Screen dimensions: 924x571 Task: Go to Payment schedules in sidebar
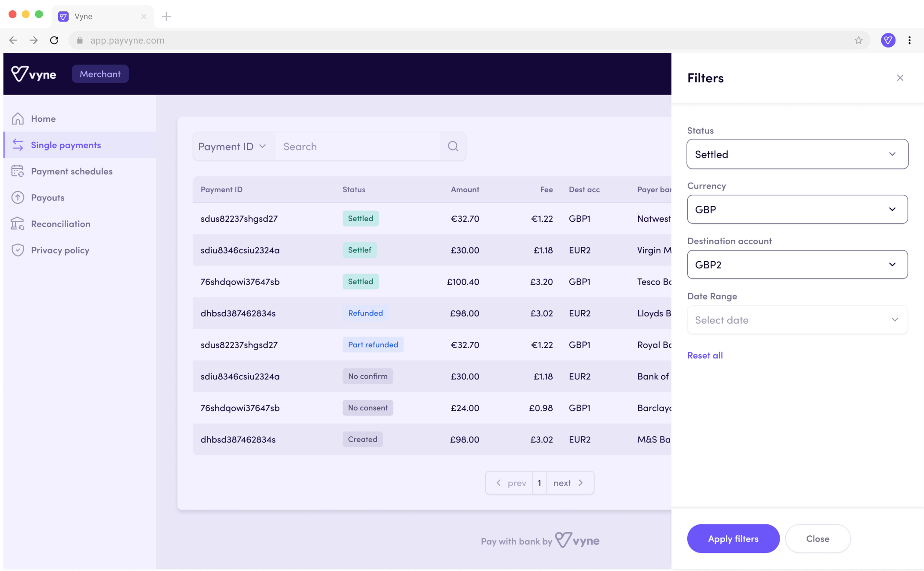[71, 171]
